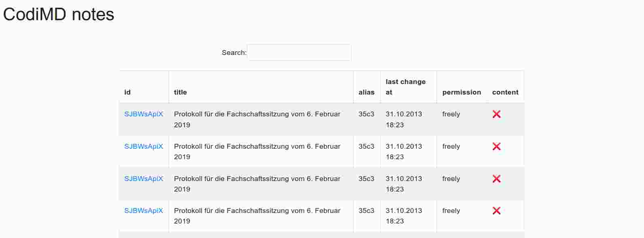Open the second row's SJBWsApiX note link
Screen dimensions: 644x238
tap(144, 147)
